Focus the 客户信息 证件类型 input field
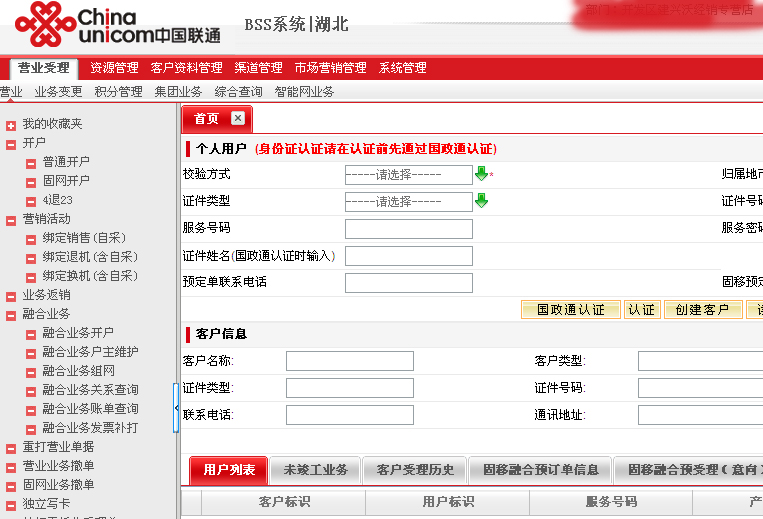This screenshot has height=519, width=763. pyautogui.click(x=350, y=388)
